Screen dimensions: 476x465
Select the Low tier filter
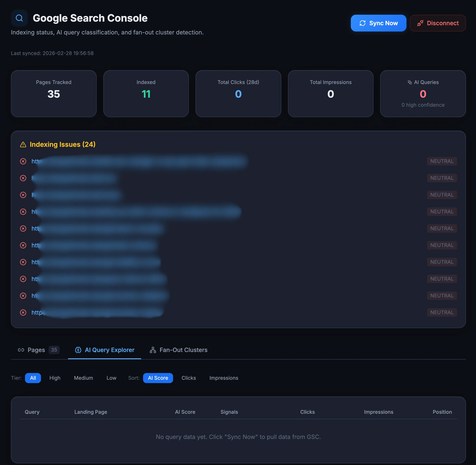click(111, 378)
